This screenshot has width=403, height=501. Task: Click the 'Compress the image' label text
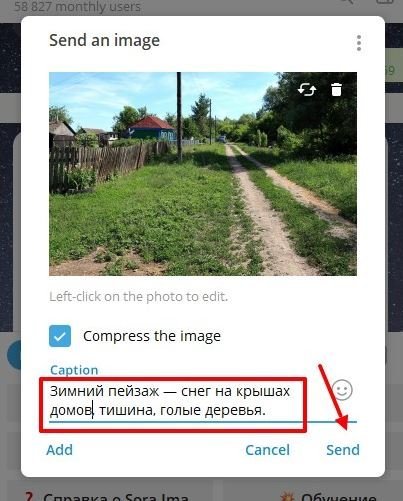[152, 336]
